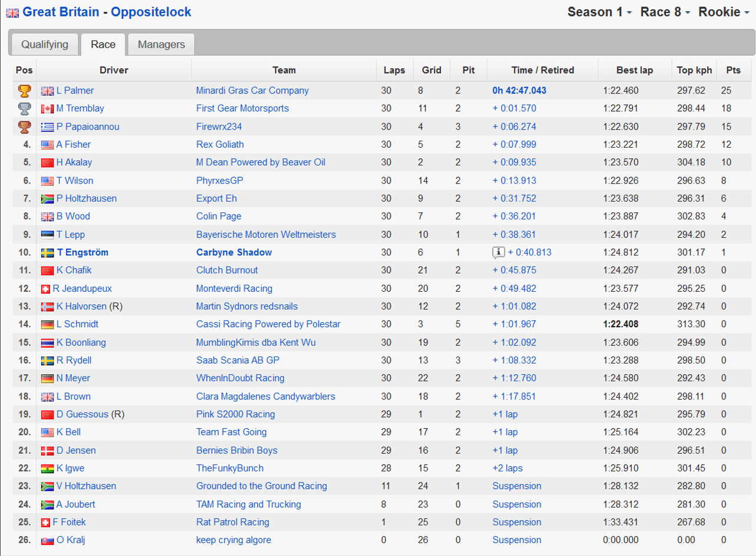The image size is (756, 556).
Task: Click the gold trophy icon beside L Palmer
Action: [x=24, y=91]
